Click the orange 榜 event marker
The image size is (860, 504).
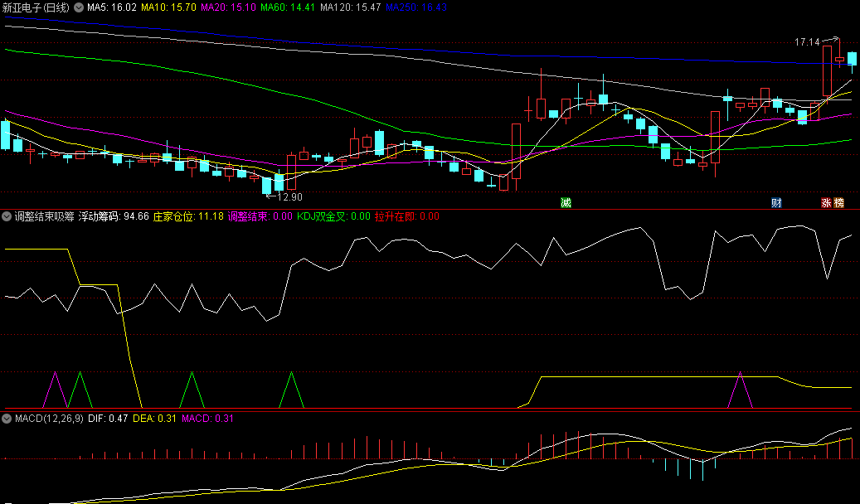(838, 203)
